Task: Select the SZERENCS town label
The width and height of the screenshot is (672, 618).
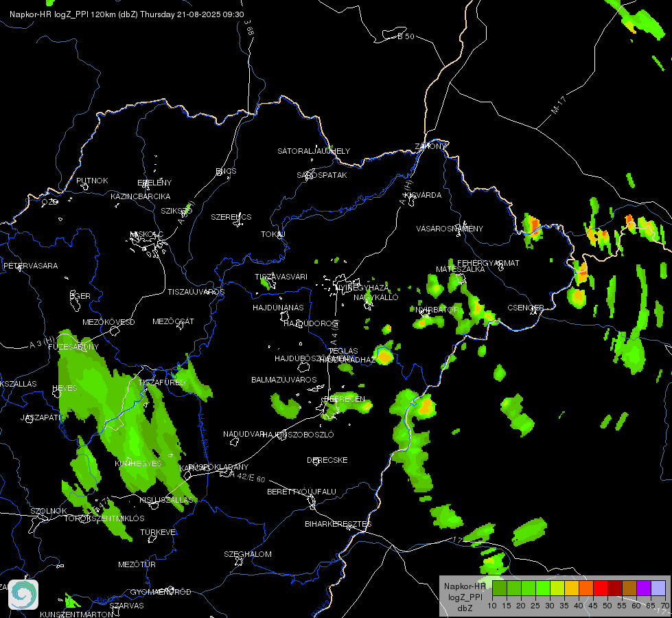Action: pos(231,217)
